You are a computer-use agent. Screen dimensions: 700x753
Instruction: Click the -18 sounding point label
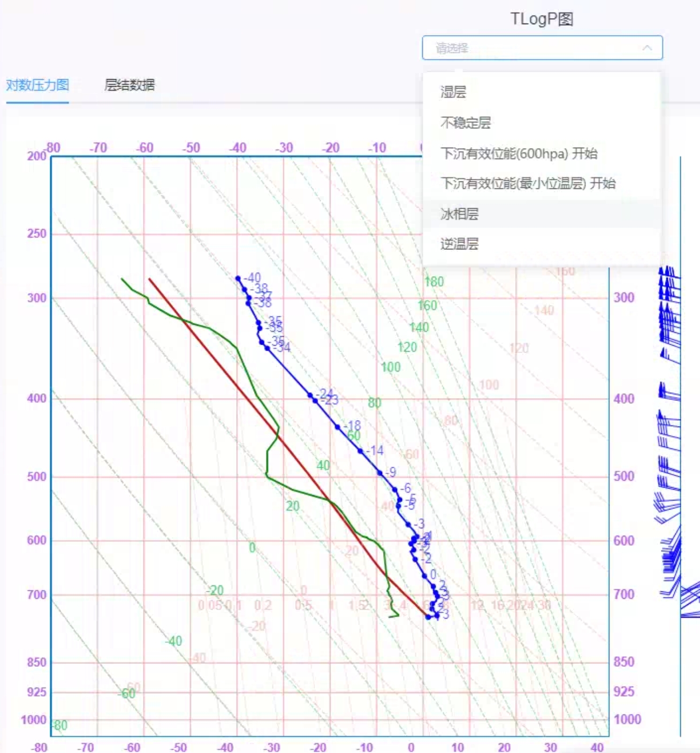(352, 425)
